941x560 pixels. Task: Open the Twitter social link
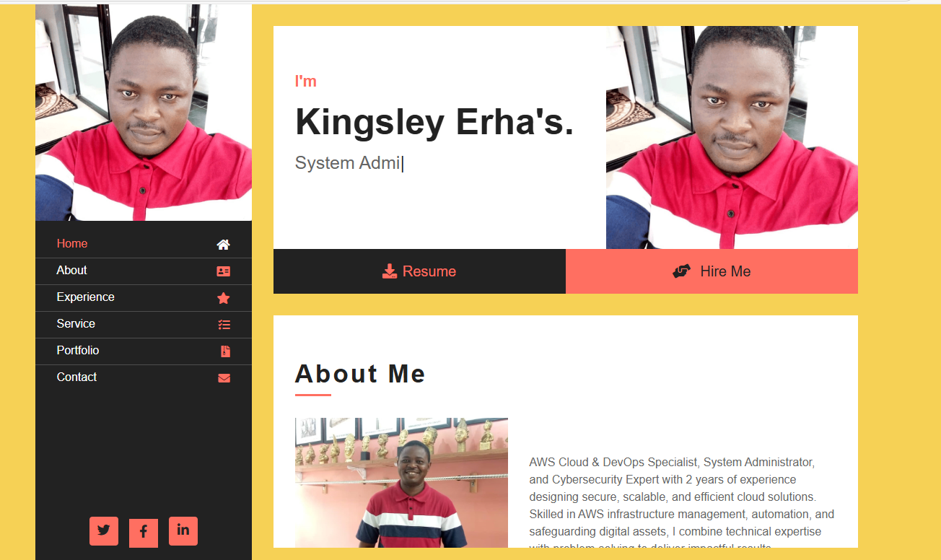pyautogui.click(x=104, y=531)
